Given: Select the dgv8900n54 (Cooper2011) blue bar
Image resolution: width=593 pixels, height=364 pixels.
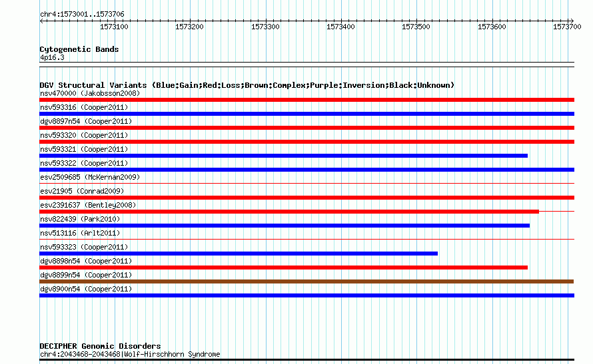Looking at the screenshot, I should click(306, 295).
